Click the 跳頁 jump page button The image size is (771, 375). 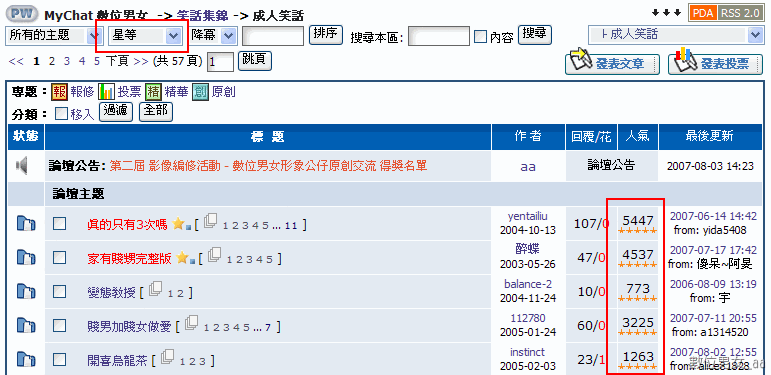255,60
